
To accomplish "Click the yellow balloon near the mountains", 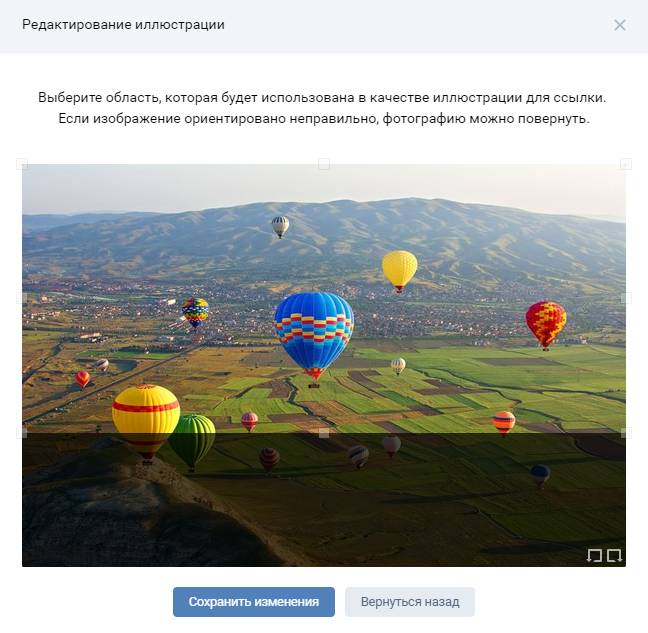I will tap(400, 269).
